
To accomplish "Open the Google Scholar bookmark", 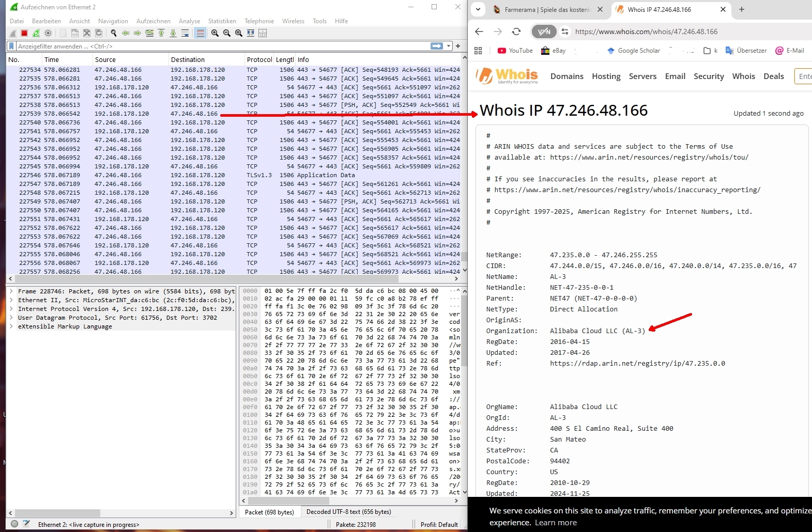I will click(x=634, y=51).
